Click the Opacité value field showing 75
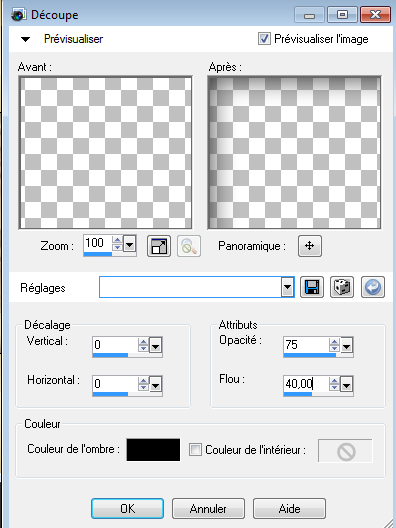Image resolution: width=396 pixels, height=528 pixels. 306,345
